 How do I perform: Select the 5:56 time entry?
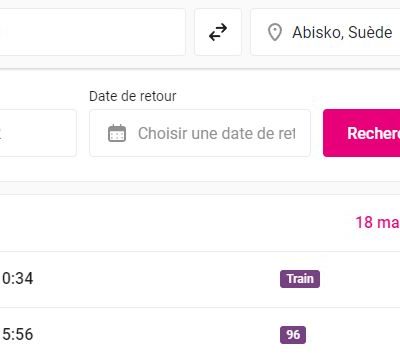pos(18,334)
